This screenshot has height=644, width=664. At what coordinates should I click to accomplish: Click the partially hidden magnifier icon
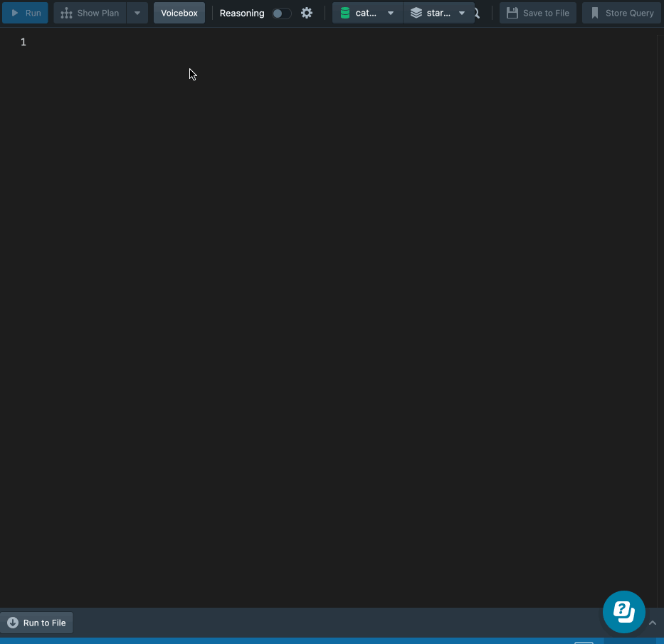point(478,13)
